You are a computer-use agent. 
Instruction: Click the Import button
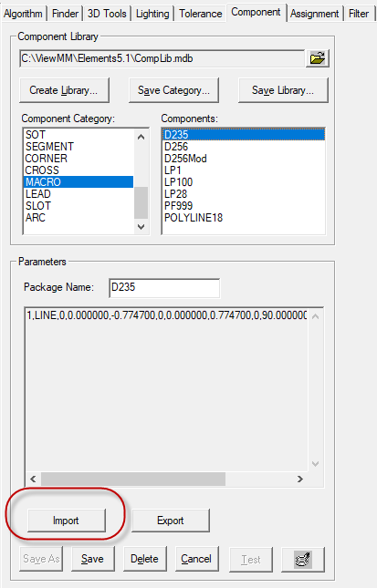point(66,521)
